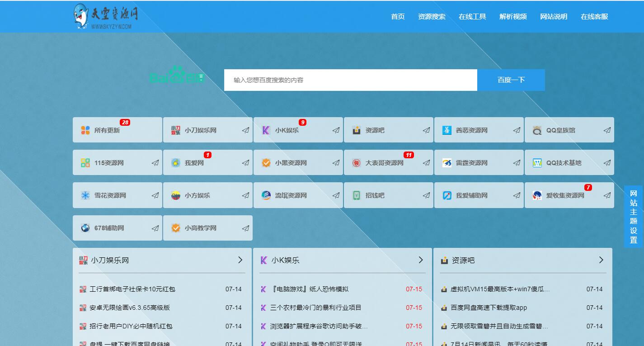
Task: Click the 小刀娱乐网 panel heading
Action: (x=110, y=260)
